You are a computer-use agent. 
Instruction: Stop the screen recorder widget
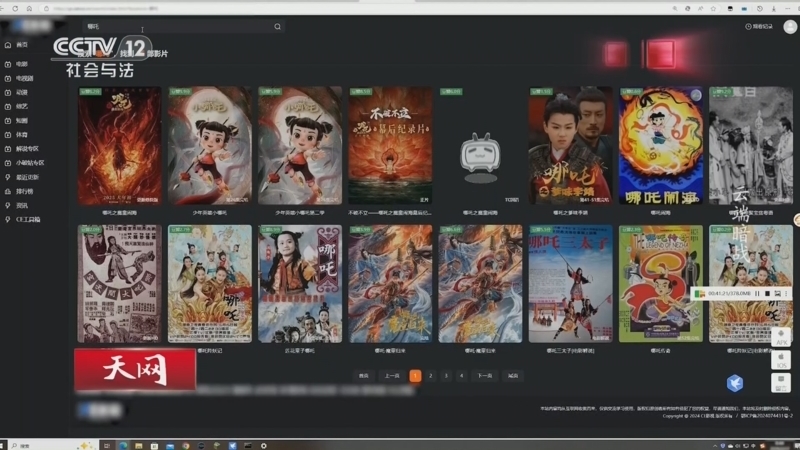pyautogui.click(x=767, y=293)
